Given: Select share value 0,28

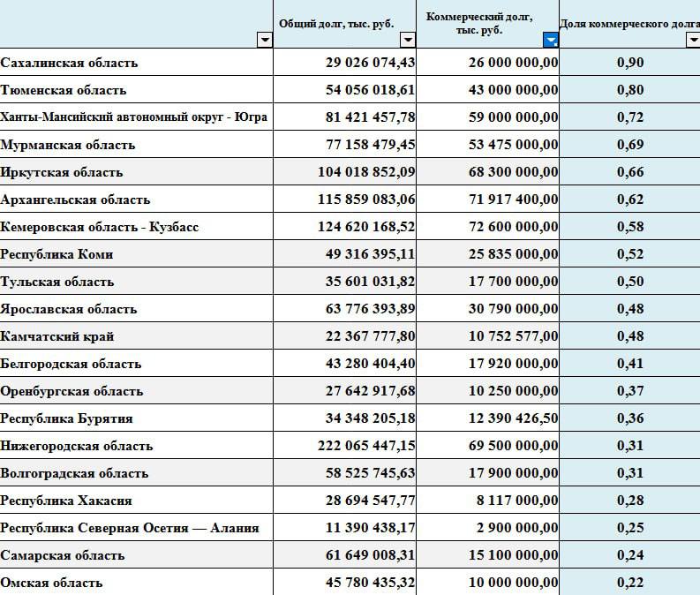Looking at the screenshot, I should point(629,500).
